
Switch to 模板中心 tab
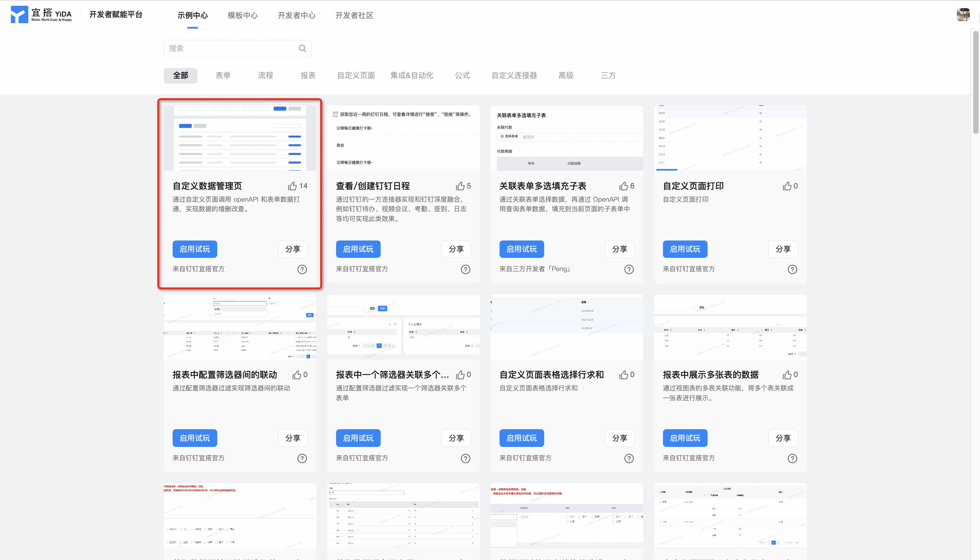point(242,15)
